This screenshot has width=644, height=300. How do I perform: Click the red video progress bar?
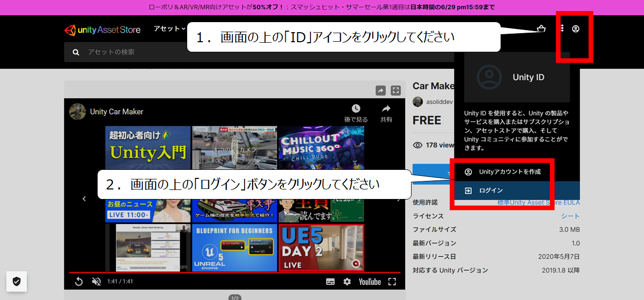[x=234, y=272]
